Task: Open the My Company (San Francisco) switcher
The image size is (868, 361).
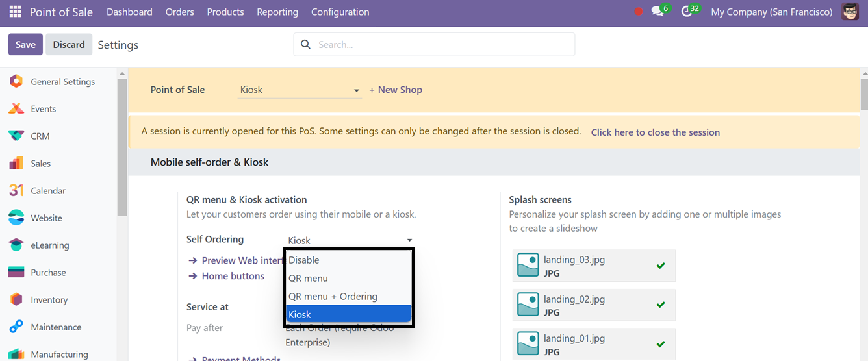Action: pyautogui.click(x=772, y=12)
